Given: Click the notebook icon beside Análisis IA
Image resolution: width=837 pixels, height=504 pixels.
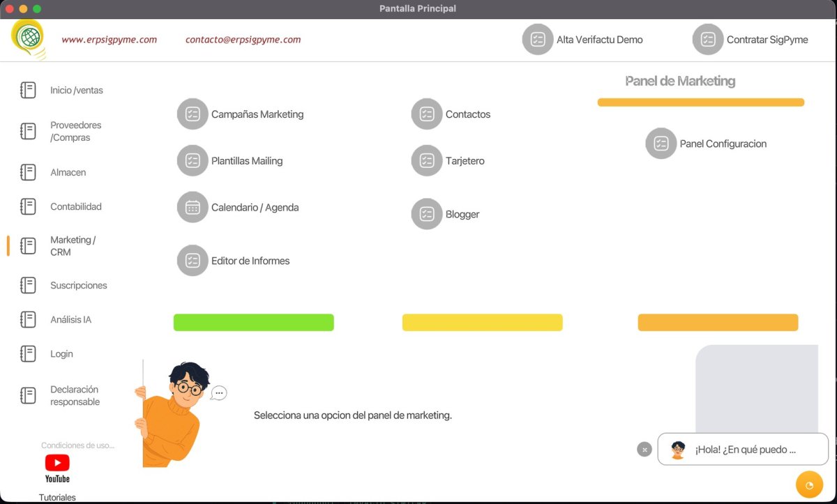Looking at the screenshot, I should 28,319.
